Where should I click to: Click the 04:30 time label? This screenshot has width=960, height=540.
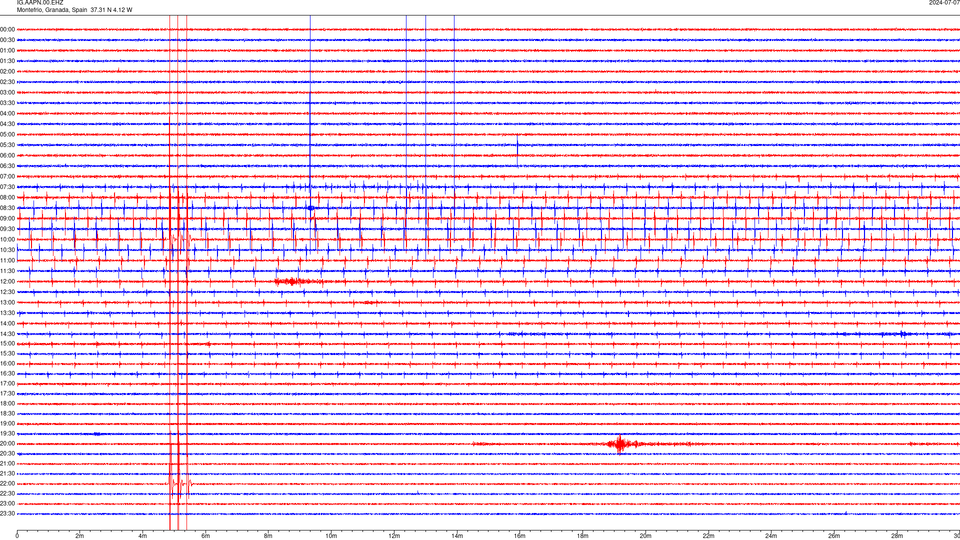7,124
